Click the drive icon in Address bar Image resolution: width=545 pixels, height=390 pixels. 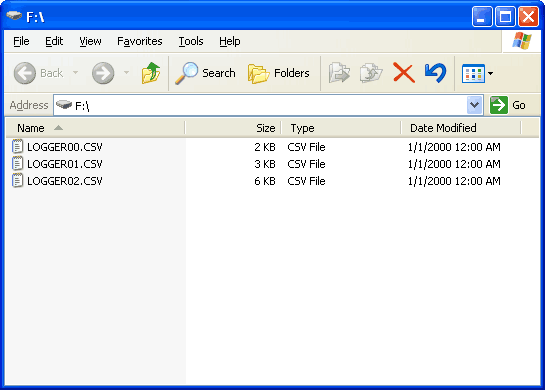(64, 104)
